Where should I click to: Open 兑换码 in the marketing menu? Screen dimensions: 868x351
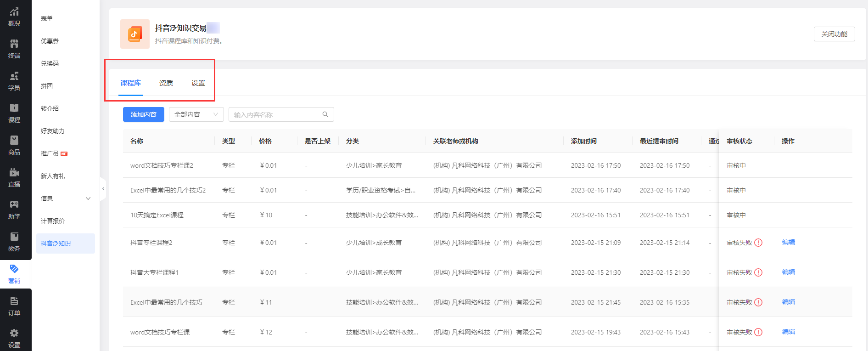pyautogui.click(x=50, y=63)
